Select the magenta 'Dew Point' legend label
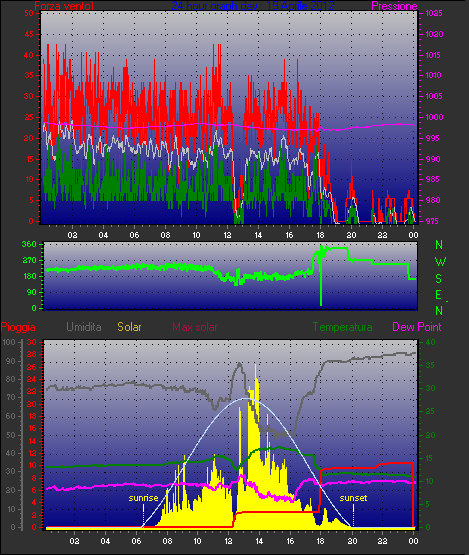The width and height of the screenshot is (469, 555). point(417,327)
